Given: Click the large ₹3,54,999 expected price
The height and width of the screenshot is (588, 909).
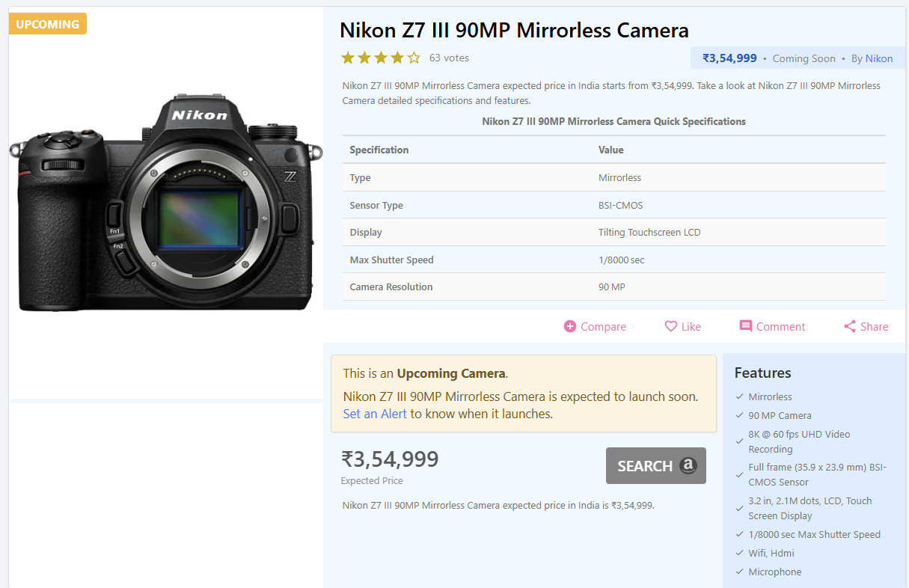Looking at the screenshot, I should [x=390, y=459].
